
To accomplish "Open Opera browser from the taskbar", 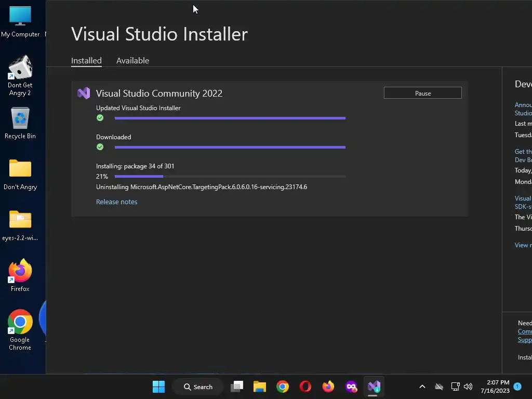I will click(x=305, y=387).
